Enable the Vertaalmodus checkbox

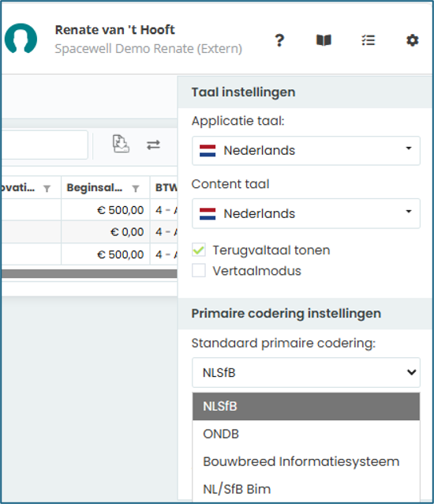pyautogui.click(x=199, y=270)
